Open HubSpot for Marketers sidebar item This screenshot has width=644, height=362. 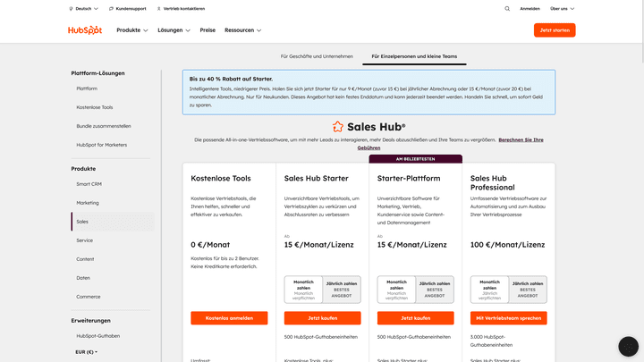click(x=101, y=145)
